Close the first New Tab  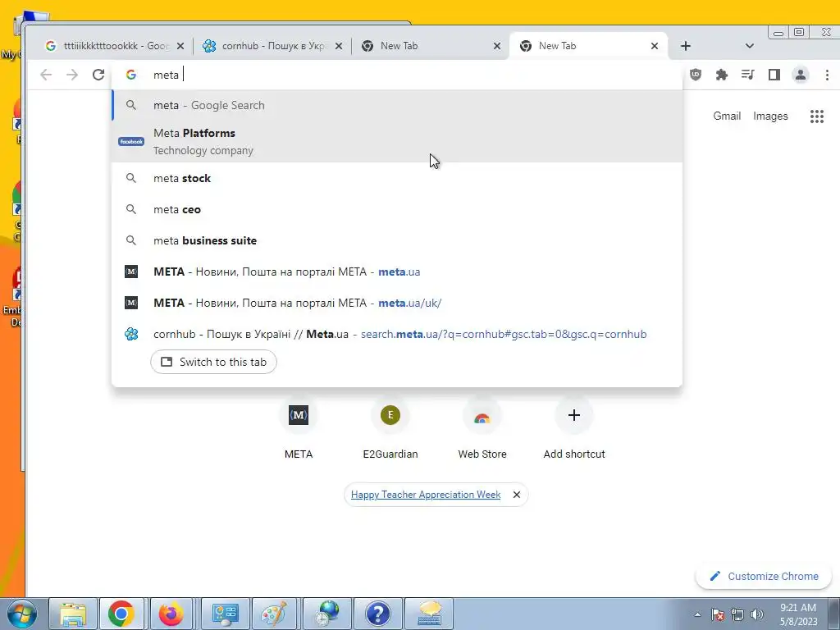[x=497, y=46]
